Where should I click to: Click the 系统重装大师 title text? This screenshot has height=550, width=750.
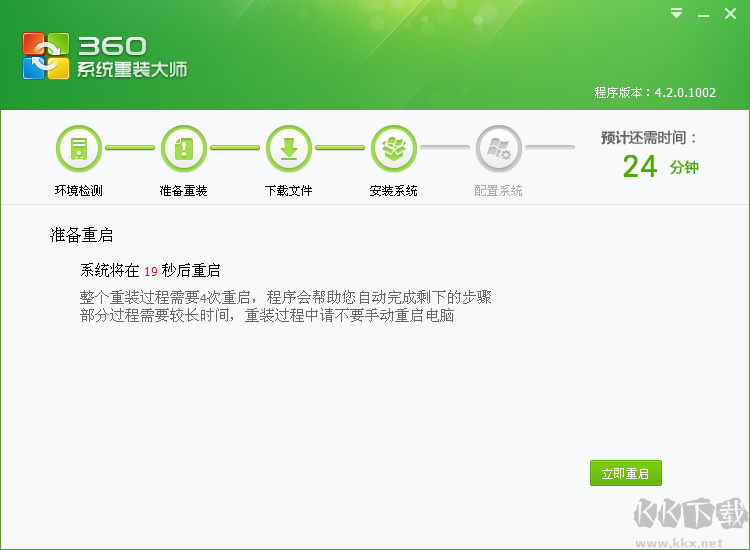[x=132, y=70]
